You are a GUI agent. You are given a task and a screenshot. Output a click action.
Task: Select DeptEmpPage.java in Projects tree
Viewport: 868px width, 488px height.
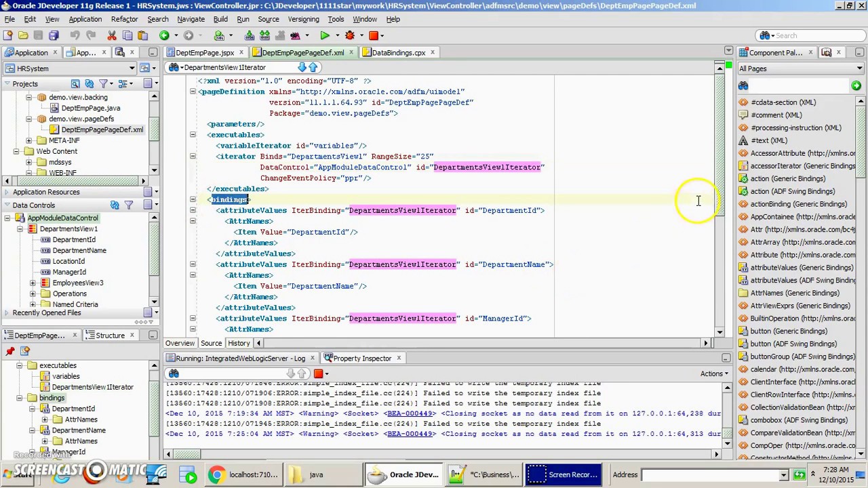coord(90,108)
